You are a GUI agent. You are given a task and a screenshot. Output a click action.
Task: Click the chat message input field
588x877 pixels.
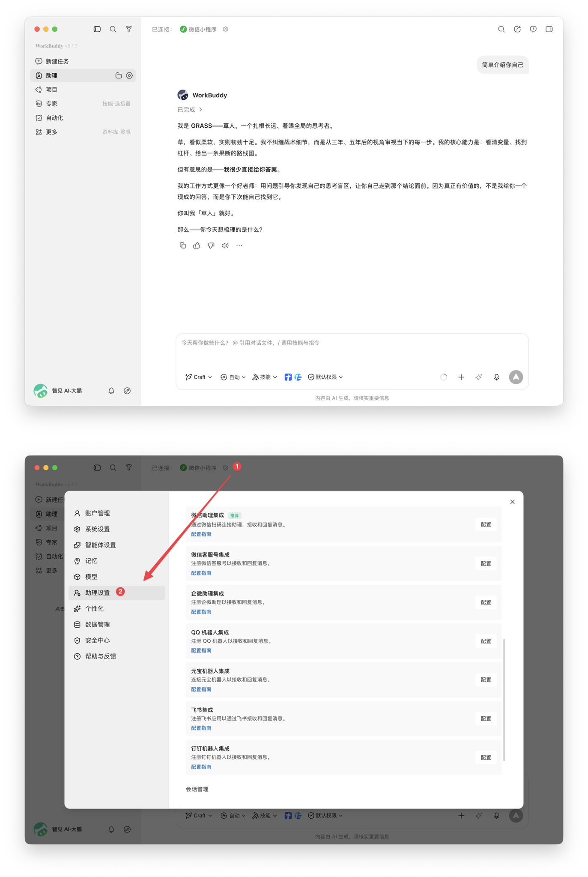(352, 350)
